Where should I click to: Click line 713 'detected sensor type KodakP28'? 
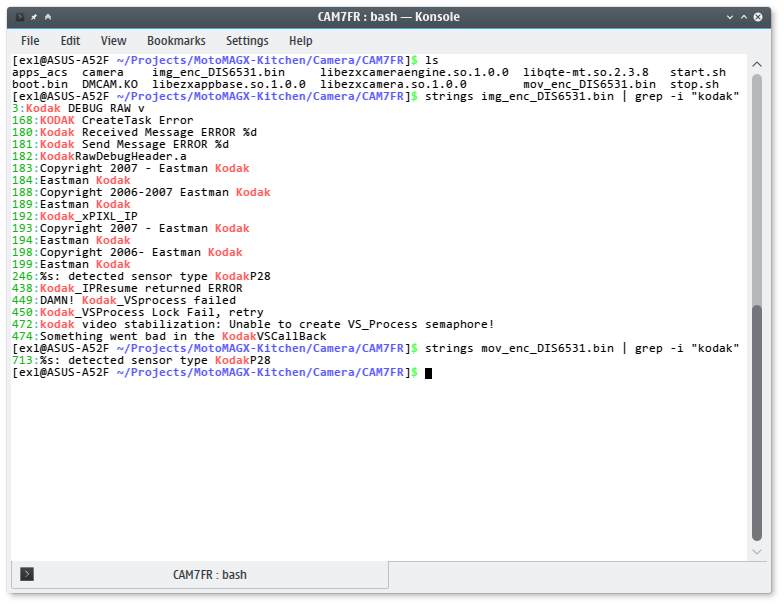coord(142,360)
